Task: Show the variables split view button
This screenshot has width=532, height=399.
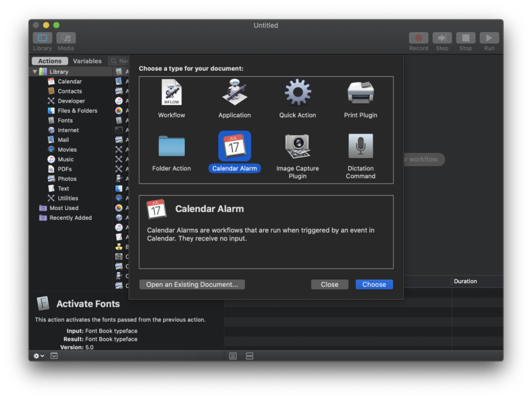Action: pos(249,356)
